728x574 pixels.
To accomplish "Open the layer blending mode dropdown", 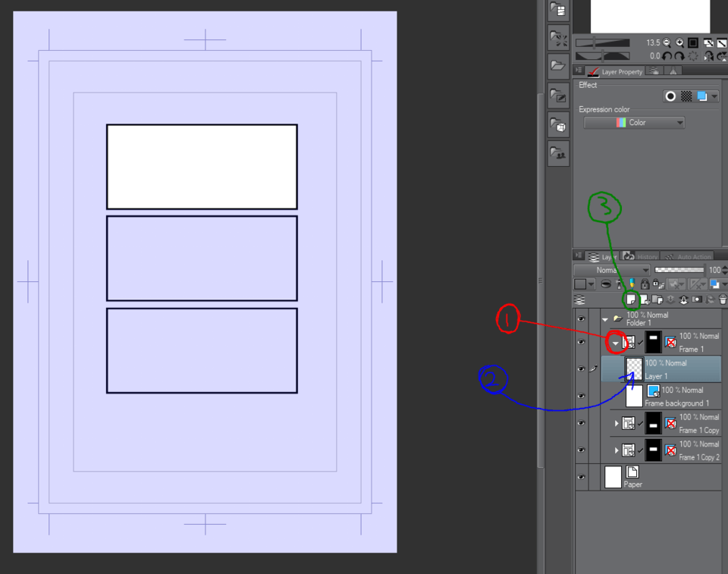I will tap(612, 270).
